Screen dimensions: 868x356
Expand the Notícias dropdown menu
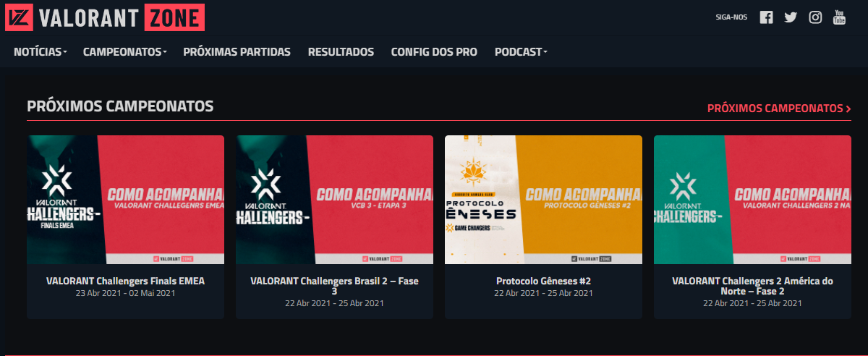pyautogui.click(x=40, y=52)
